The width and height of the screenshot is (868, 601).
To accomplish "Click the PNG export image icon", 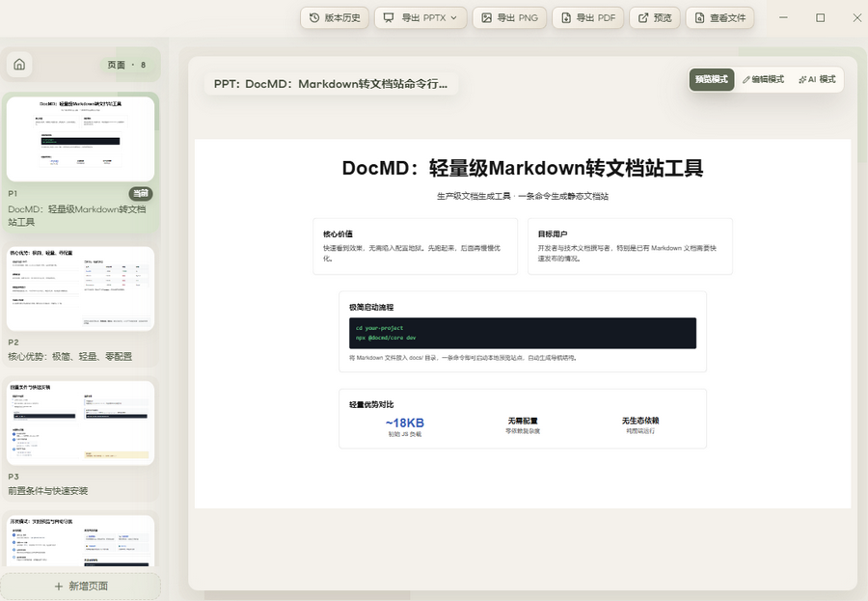I will 487,17.
